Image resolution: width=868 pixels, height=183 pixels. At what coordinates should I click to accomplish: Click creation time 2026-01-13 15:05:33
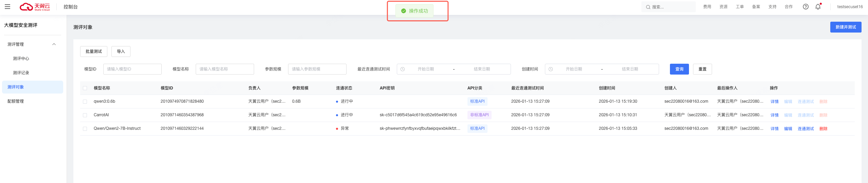pyautogui.click(x=618, y=128)
